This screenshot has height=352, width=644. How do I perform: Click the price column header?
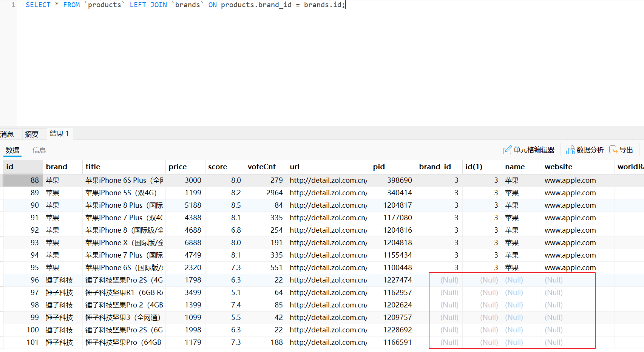coord(178,167)
